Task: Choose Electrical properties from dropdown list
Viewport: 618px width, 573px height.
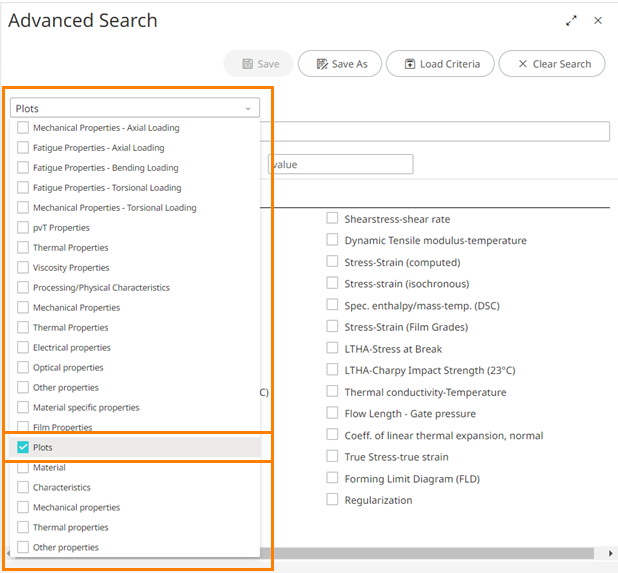Action: pyautogui.click(x=23, y=348)
